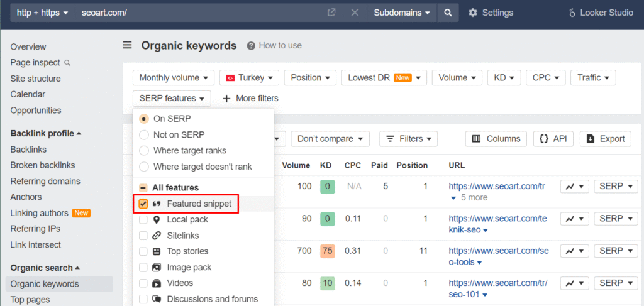Screen dimensions: 644x306
Task: Open the trend chart for seo-tools row
Action: (x=575, y=251)
